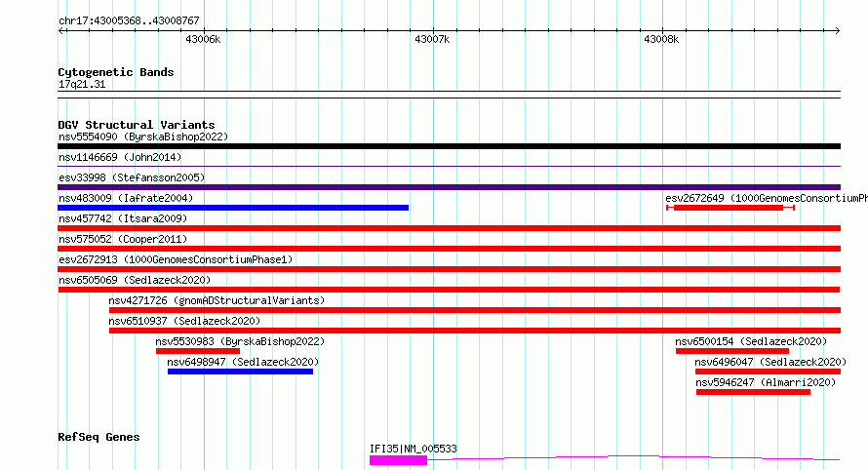Click the Cytogenetic Bands track title
868x470 pixels.
click(116, 72)
